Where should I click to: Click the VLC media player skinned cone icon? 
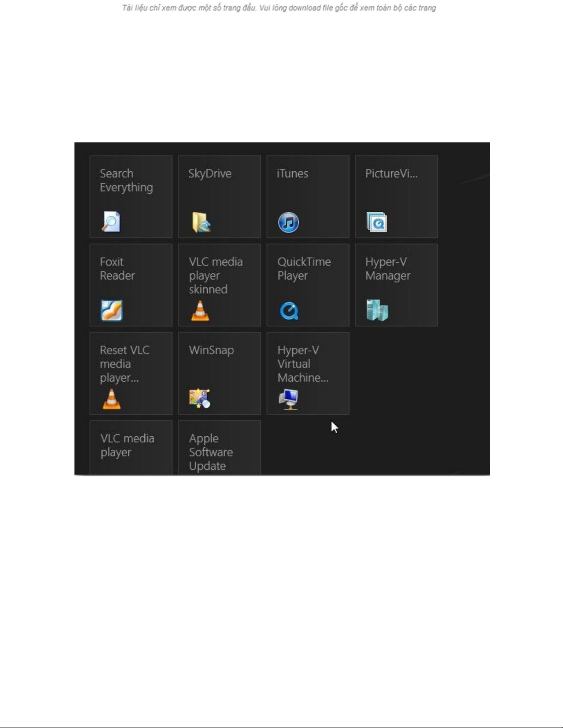(x=200, y=310)
